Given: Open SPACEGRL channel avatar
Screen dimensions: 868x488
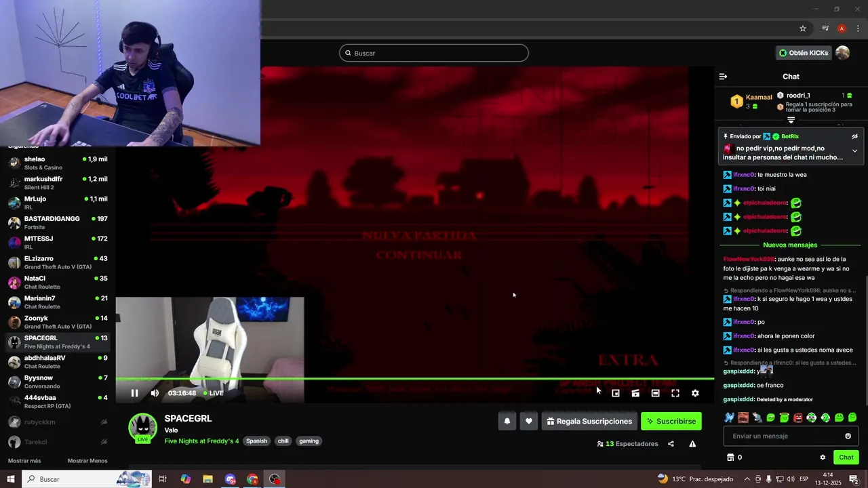Looking at the screenshot, I should tap(143, 427).
